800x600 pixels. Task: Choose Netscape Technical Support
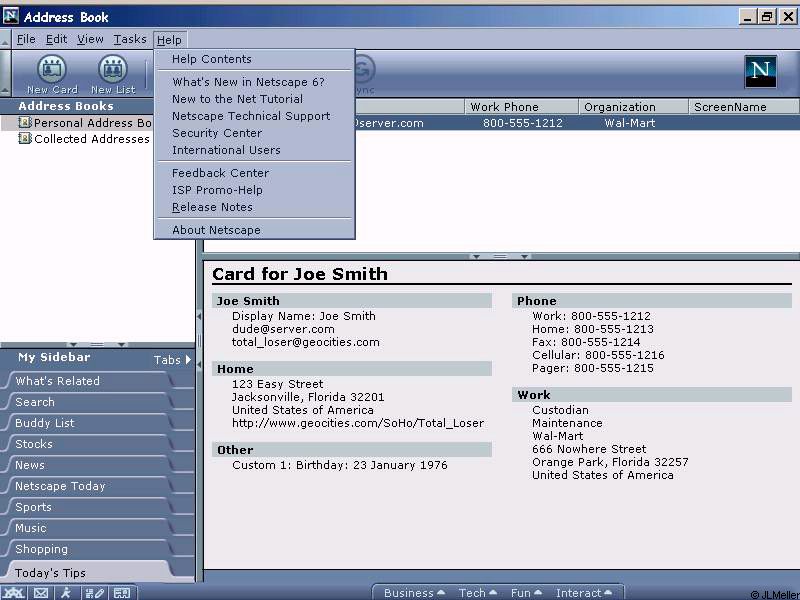254,116
